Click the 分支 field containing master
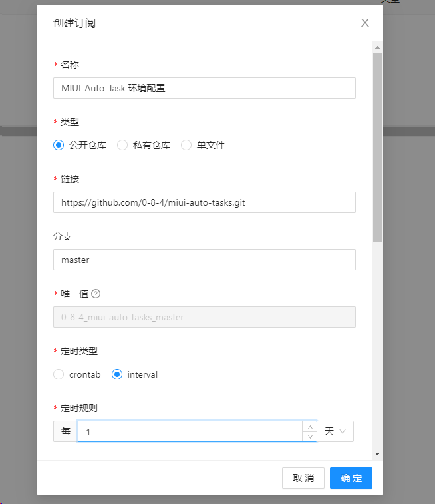The height and width of the screenshot is (504, 435). coord(204,260)
